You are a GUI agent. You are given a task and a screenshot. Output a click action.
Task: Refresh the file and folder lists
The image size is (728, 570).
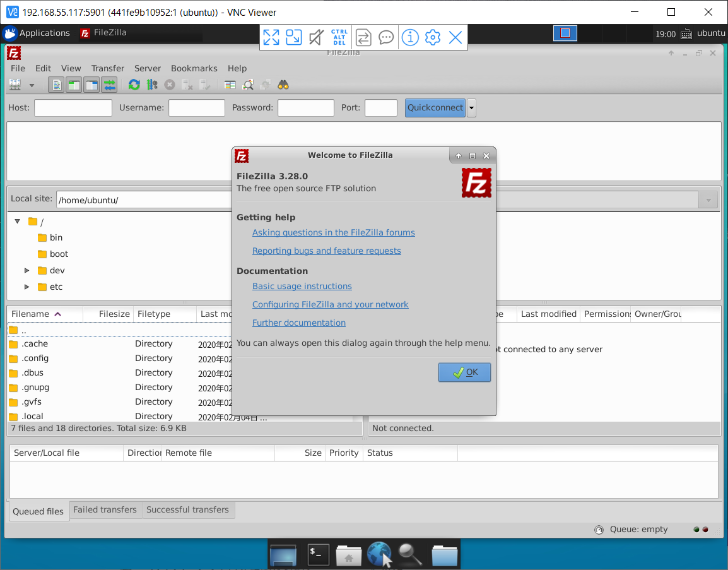(134, 85)
